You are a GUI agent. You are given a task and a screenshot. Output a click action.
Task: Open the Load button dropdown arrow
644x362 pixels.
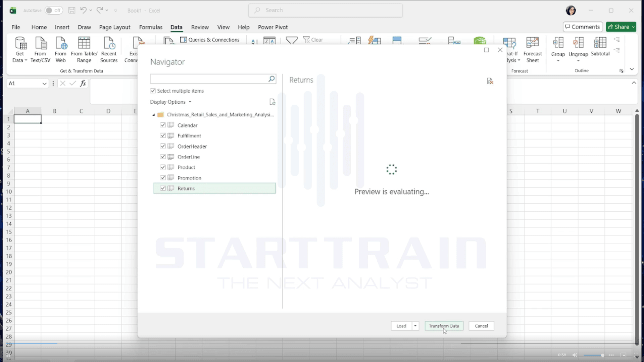tap(415, 326)
